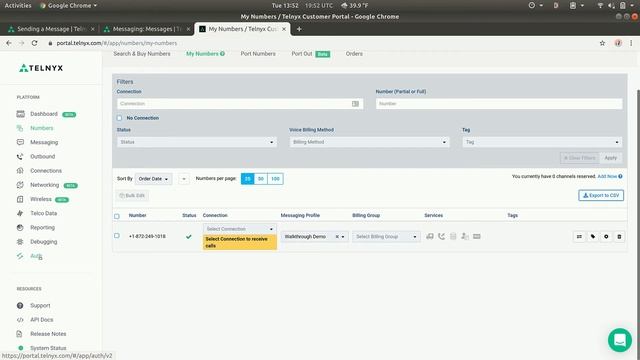Switch to Sending a Message browser tab
The image size is (640, 360).
click(51, 29)
